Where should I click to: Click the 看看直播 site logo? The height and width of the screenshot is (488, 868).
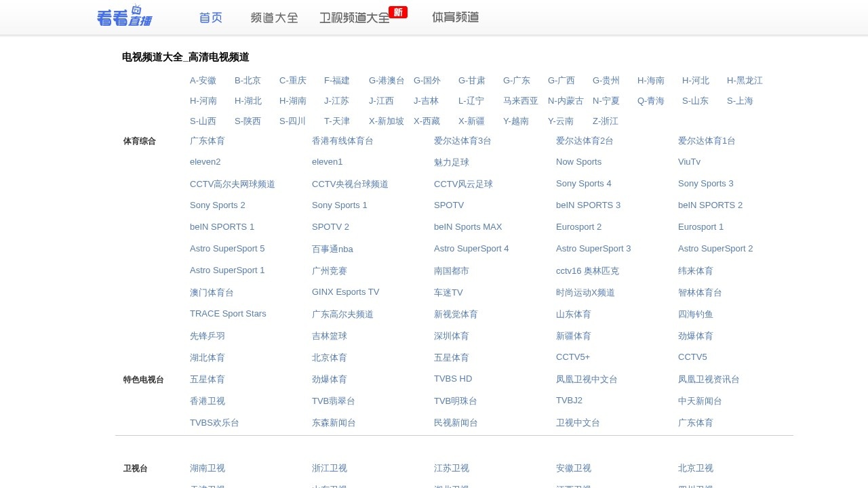[124, 16]
